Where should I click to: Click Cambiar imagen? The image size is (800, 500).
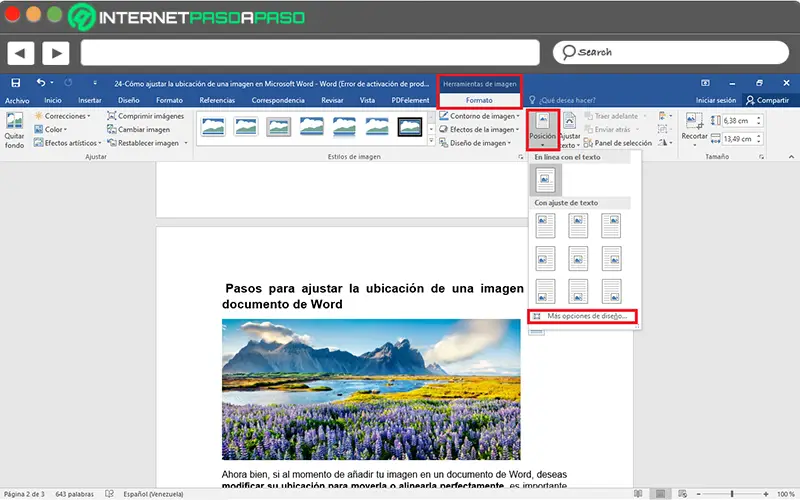138,130
